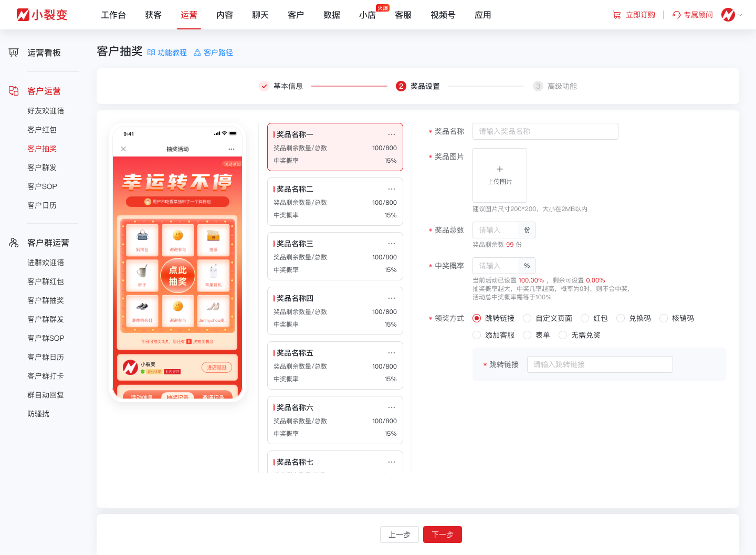Click the 中奖概率 input field
Viewport: 756px width, 555px height.
[496, 266]
